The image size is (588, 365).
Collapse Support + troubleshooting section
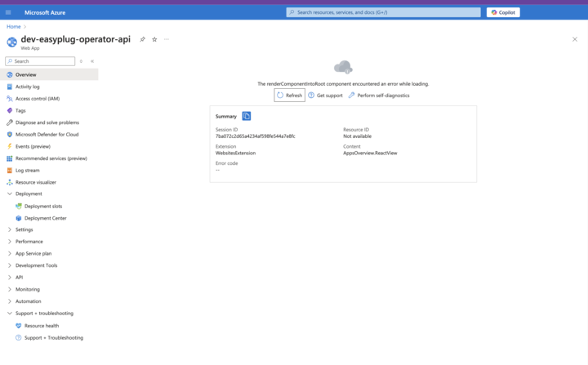10,314
